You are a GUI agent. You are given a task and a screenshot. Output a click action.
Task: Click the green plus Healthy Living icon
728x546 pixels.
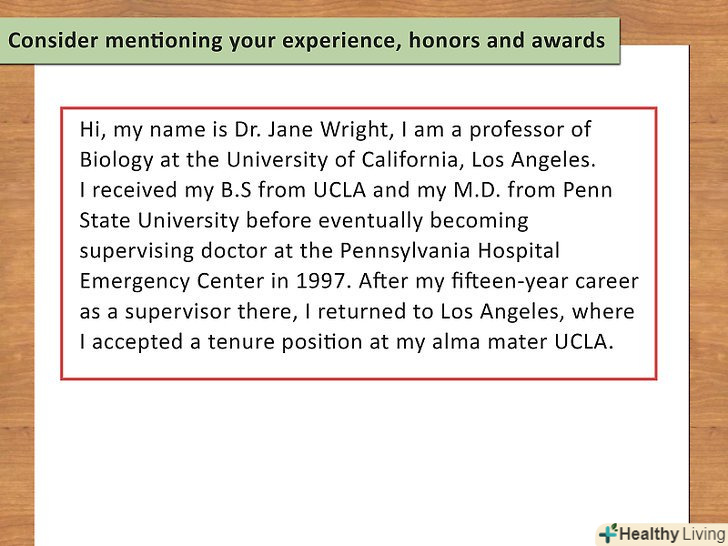pos(606,533)
